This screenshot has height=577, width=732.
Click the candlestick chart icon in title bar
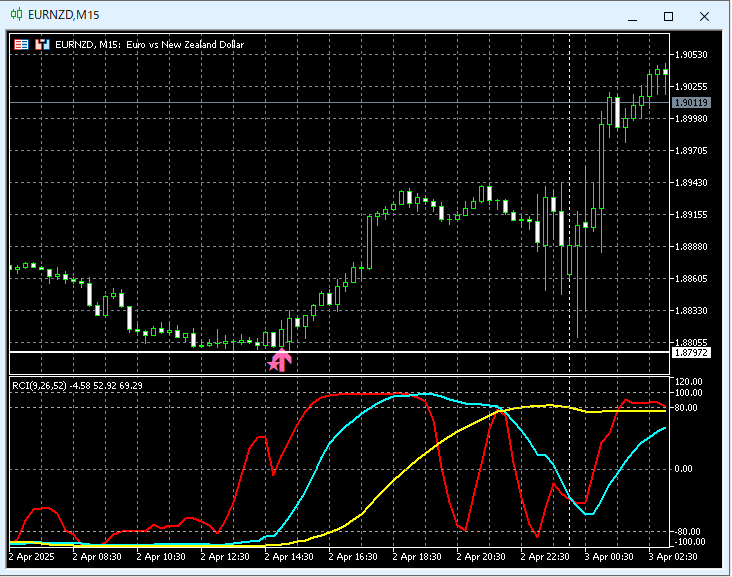click(16, 14)
